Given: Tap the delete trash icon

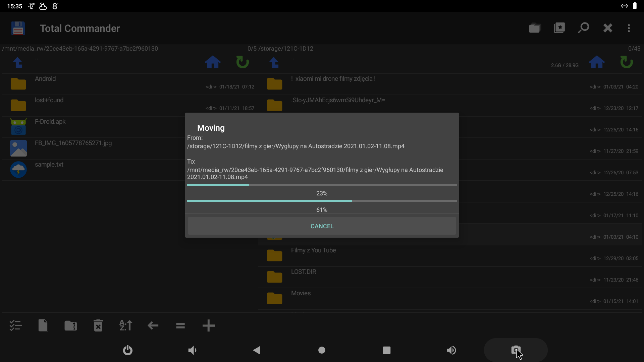Looking at the screenshot, I should point(98,325).
